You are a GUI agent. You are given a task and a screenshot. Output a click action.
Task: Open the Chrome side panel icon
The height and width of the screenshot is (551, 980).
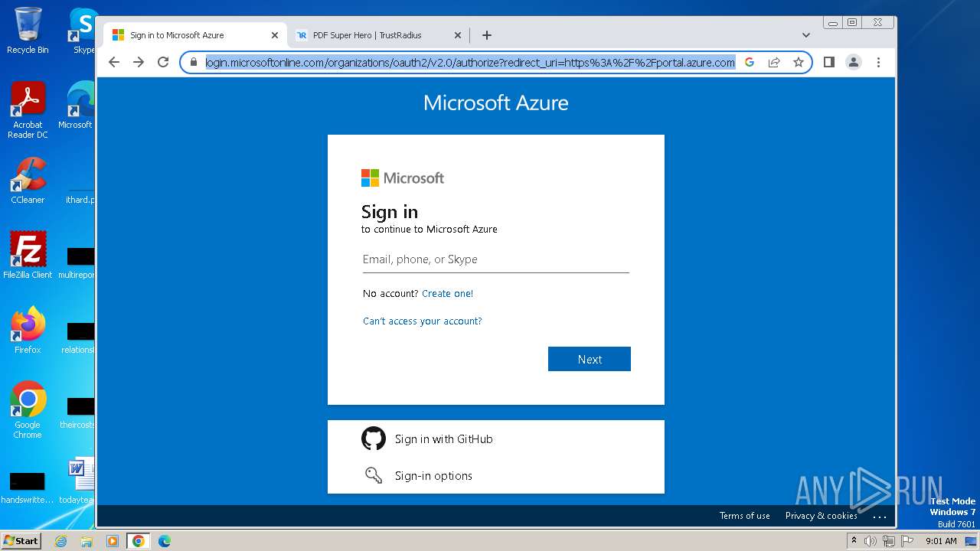pyautogui.click(x=828, y=62)
